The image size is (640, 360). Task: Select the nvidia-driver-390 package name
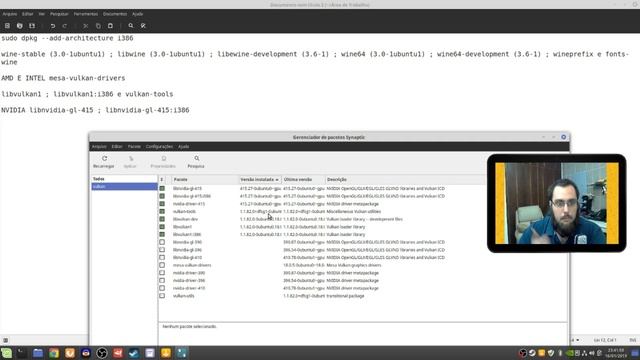click(189, 273)
